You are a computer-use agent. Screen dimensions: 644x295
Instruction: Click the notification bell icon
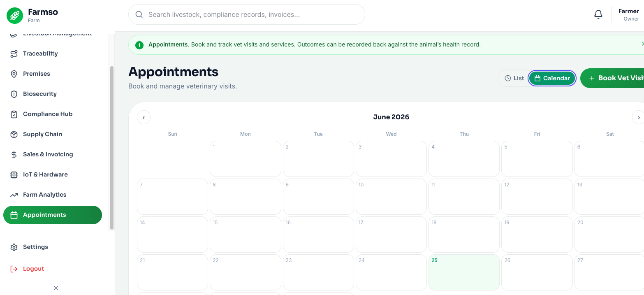point(598,14)
